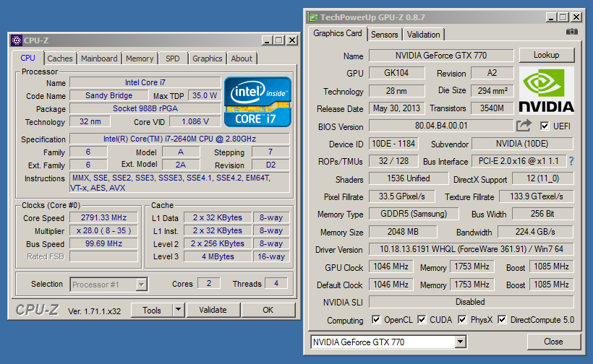The image size is (593, 364).
Task: Click the Pixel Fillrate value 33.5 GPixel/s
Action: point(401,196)
